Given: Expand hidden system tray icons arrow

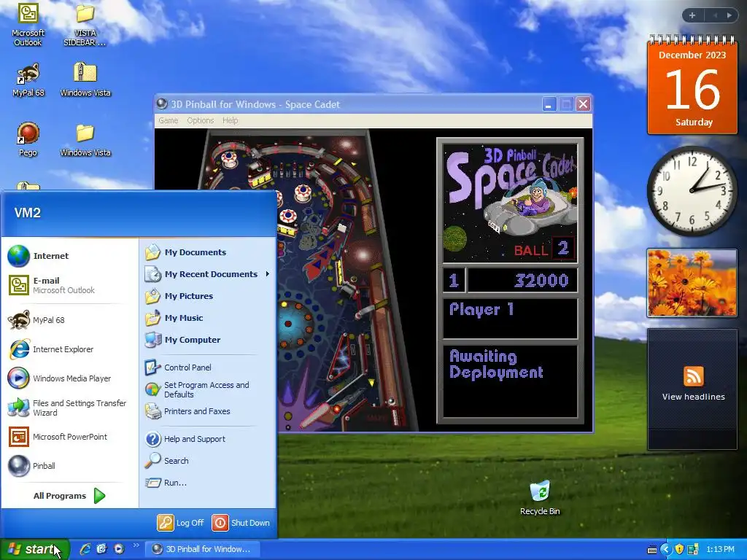Looking at the screenshot, I should click(x=665, y=550).
